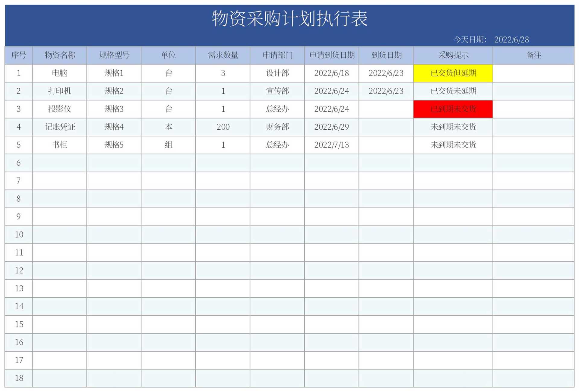Click the title 物资采购计划执行表
This screenshot has height=392, width=579.
(x=290, y=18)
